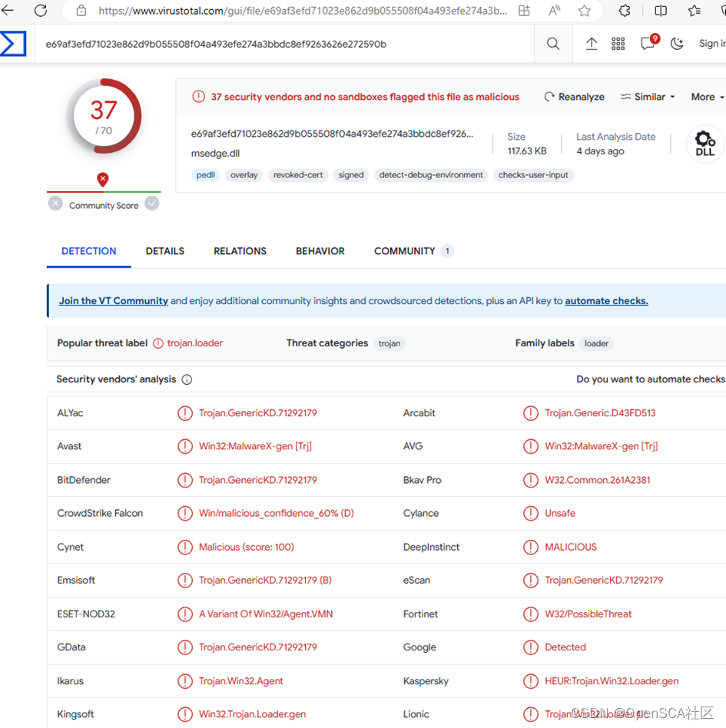Click the pedll tag
Screen dimensions: 726x728
205,175
